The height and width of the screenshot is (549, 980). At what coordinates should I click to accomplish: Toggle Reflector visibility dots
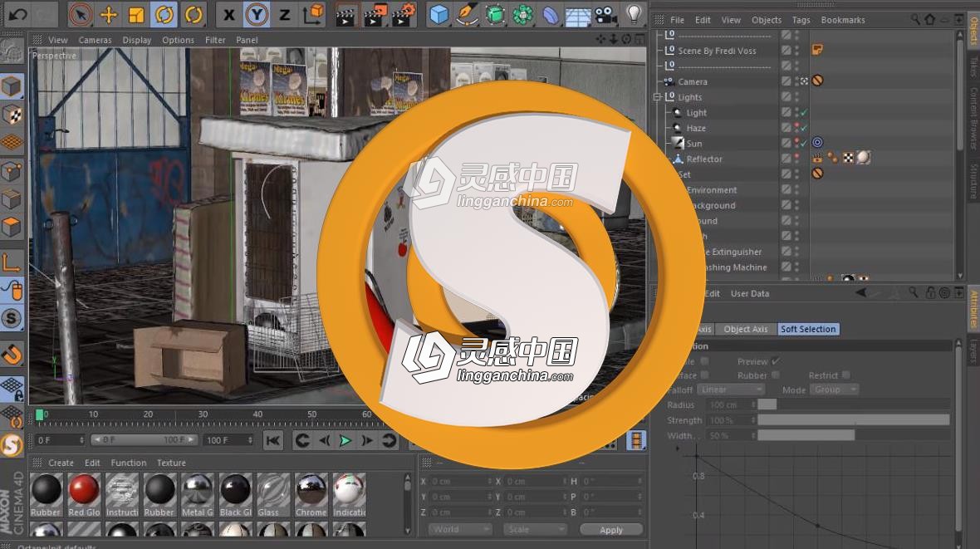[x=797, y=159]
